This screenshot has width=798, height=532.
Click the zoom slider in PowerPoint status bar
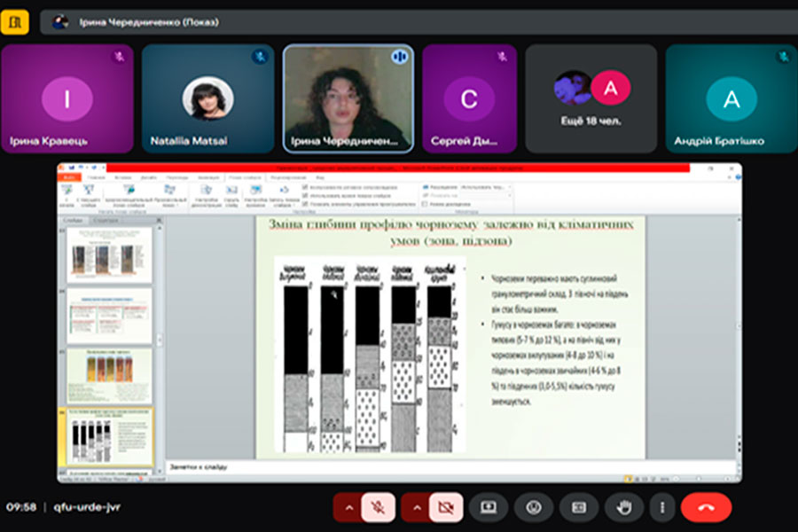click(x=700, y=479)
